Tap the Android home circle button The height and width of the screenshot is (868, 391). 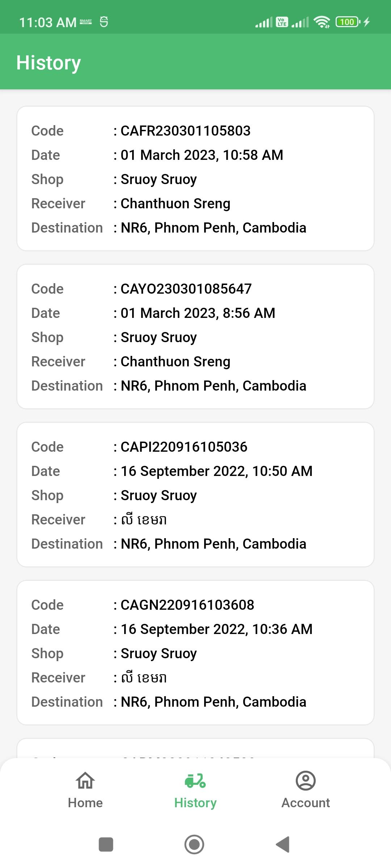click(194, 844)
